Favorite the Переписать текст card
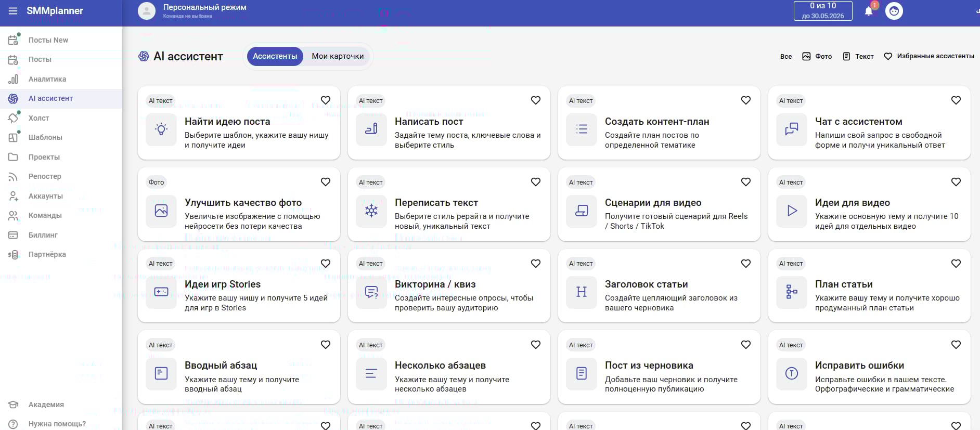This screenshot has width=980, height=430. pos(536,182)
